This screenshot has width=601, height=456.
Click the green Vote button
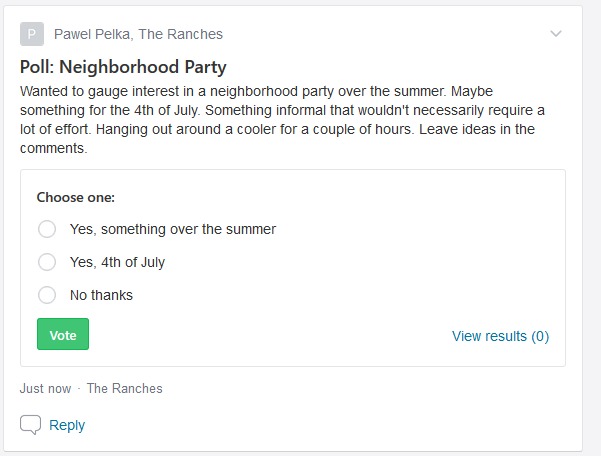pos(63,334)
